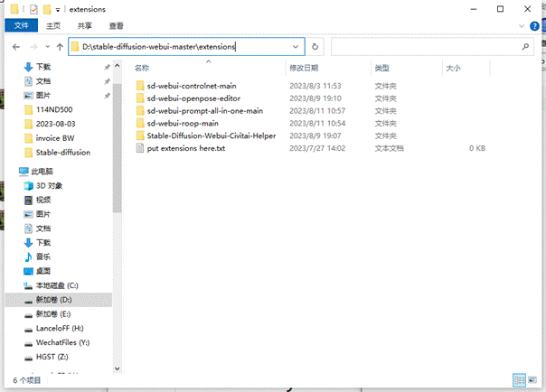Open the 文件 menu tab

tap(21, 25)
